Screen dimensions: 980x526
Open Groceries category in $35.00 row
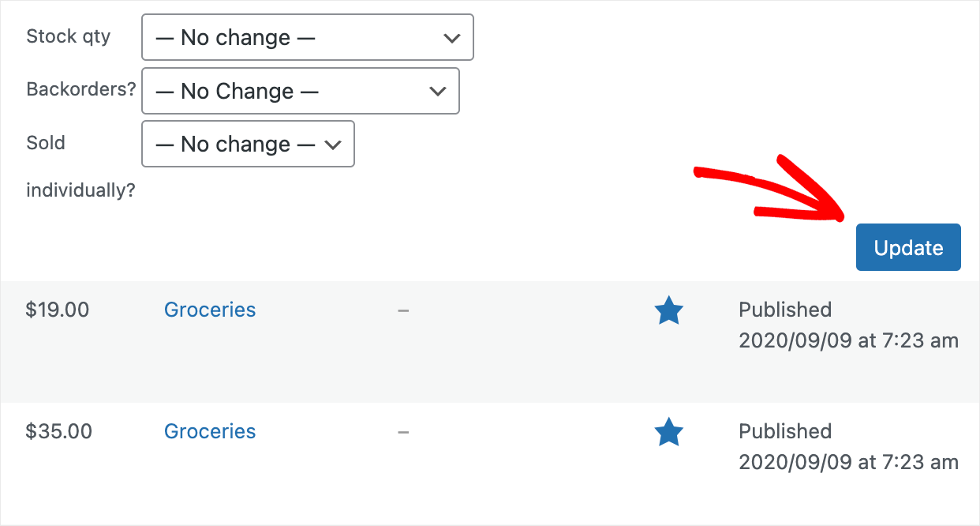[x=210, y=431]
